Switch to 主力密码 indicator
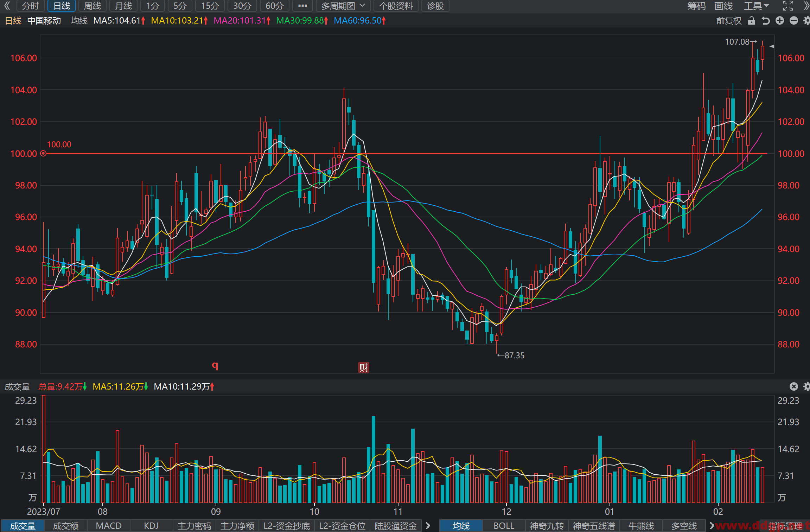 point(194,526)
